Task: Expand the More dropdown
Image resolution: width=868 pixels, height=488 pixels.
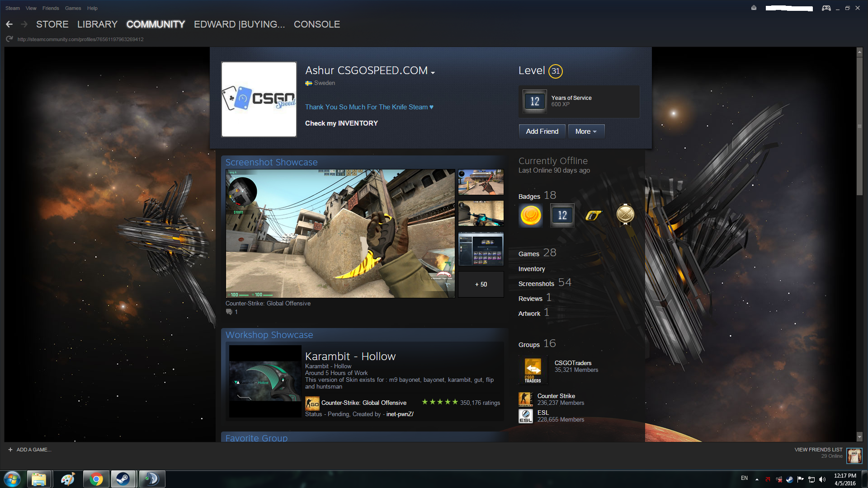Action: (x=586, y=131)
